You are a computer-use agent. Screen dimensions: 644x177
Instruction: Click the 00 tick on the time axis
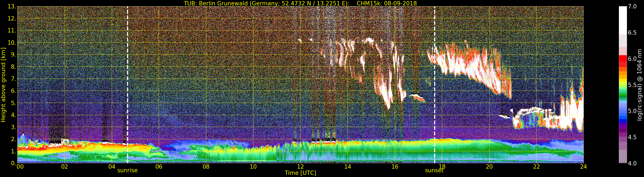[x=20, y=167]
